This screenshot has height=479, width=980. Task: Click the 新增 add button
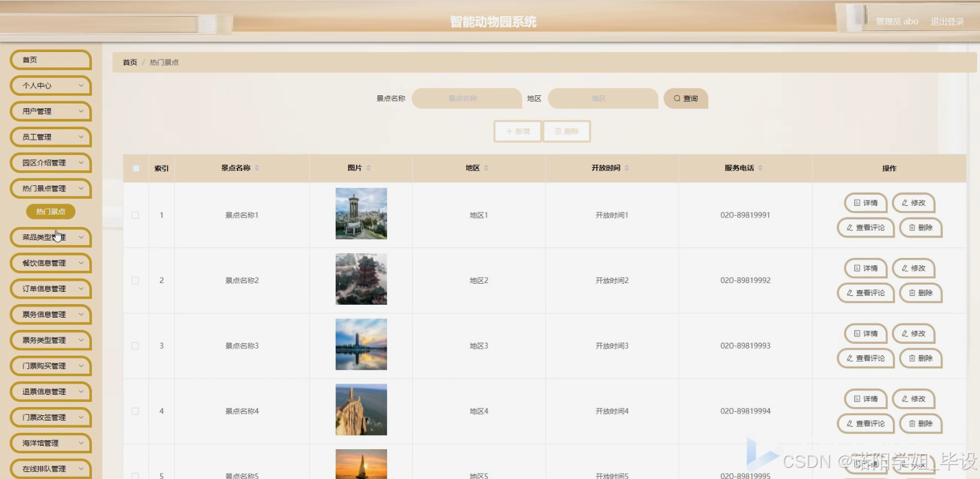(x=517, y=132)
